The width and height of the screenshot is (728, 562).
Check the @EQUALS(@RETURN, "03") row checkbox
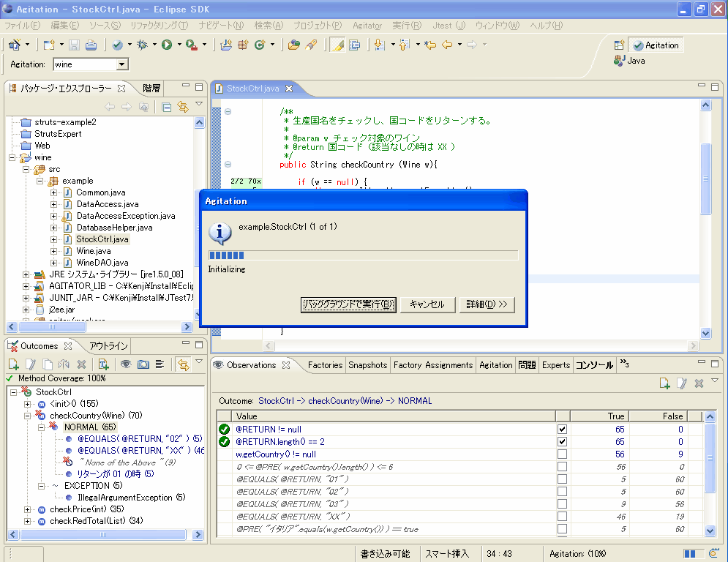(562, 504)
